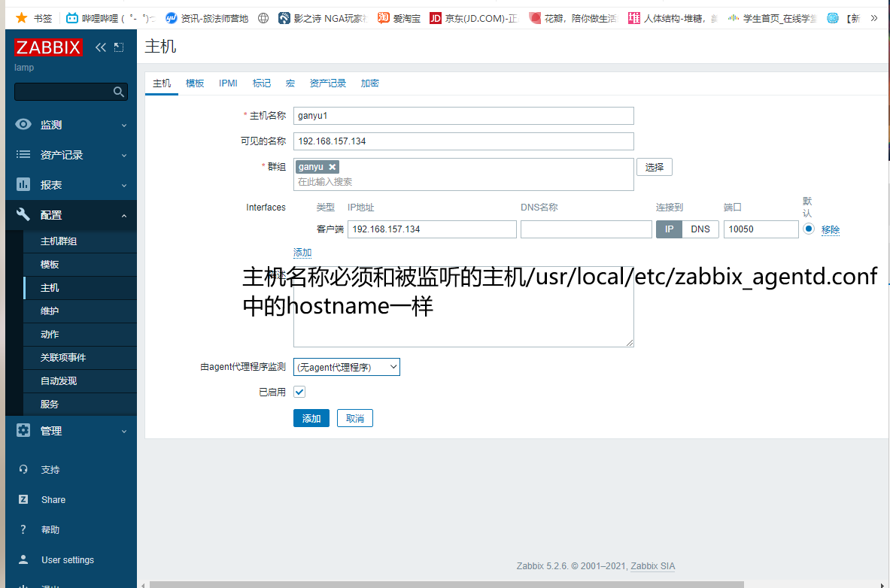The image size is (890, 588).
Task: Select DNS in connect-to toggle
Action: pos(700,229)
